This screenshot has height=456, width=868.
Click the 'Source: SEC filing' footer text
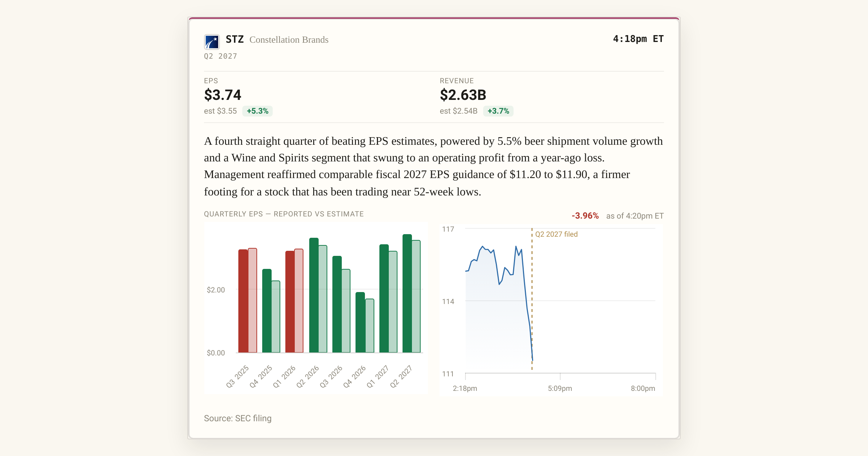coord(238,418)
